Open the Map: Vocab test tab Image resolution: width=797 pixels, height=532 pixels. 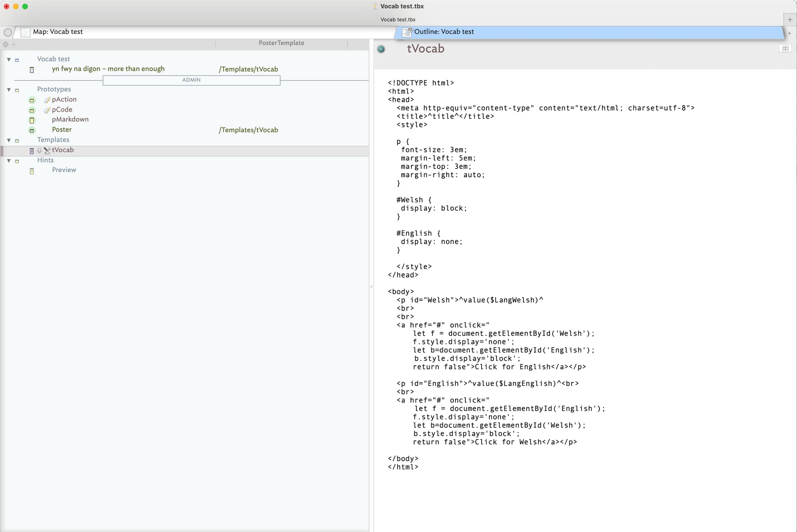tap(205, 32)
